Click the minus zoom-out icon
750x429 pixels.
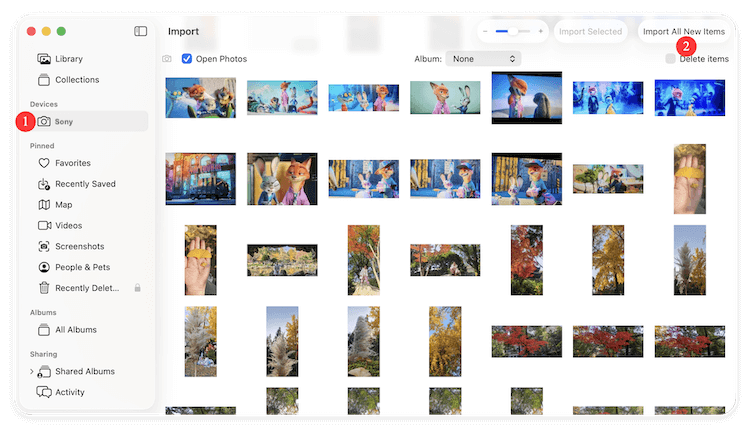point(485,32)
